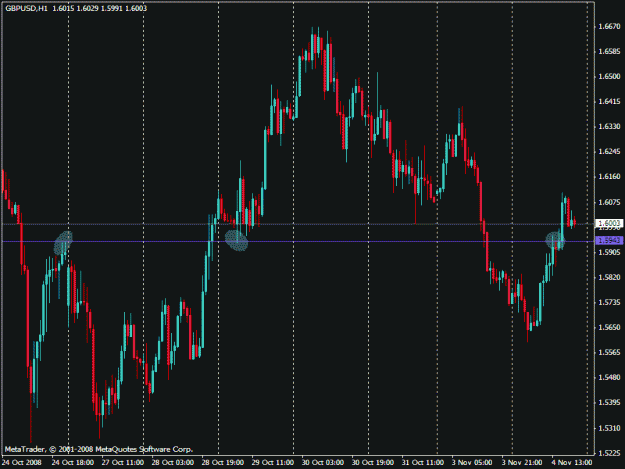Click the 1.6670 price axis label
625x469 pixels.
click(x=609, y=26)
